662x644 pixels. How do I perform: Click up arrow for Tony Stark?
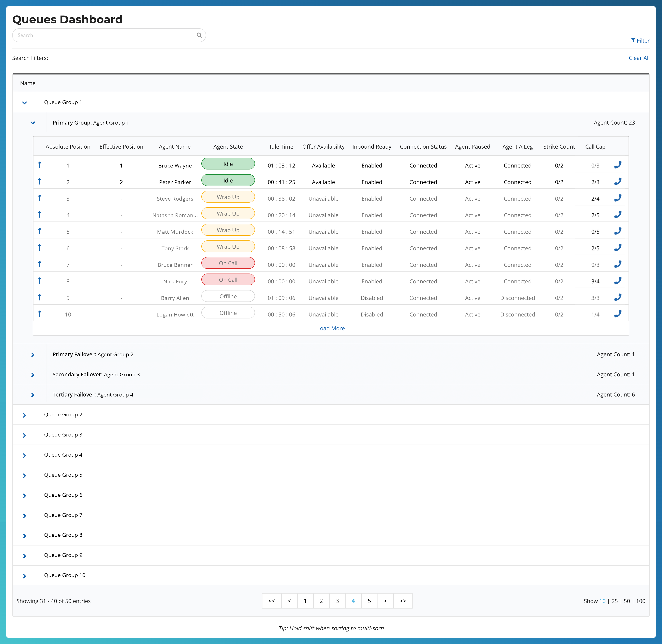pyautogui.click(x=40, y=248)
